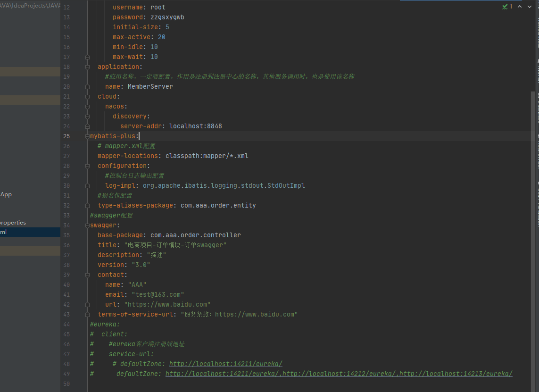Click the localhost:8848 server address

(x=196, y=126)
